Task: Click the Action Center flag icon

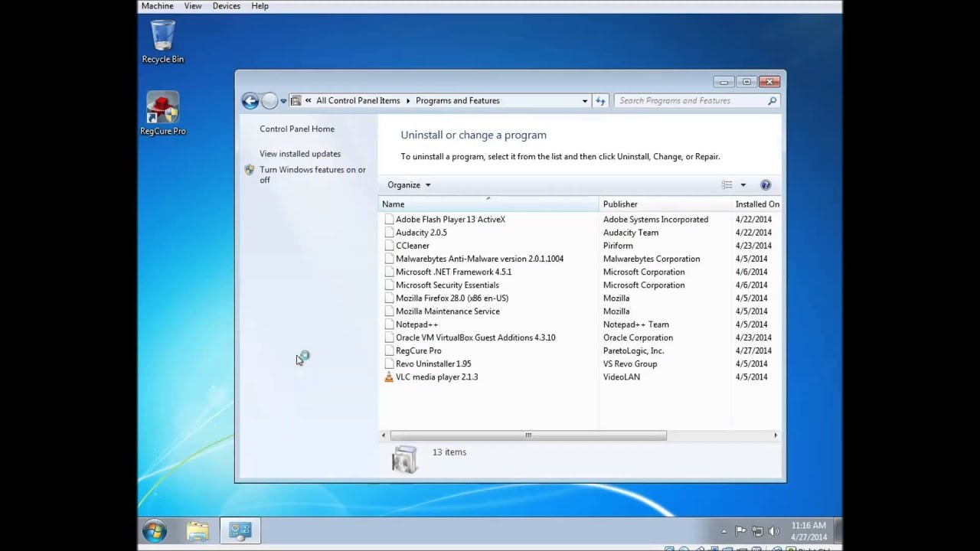Action: [740, 531]
